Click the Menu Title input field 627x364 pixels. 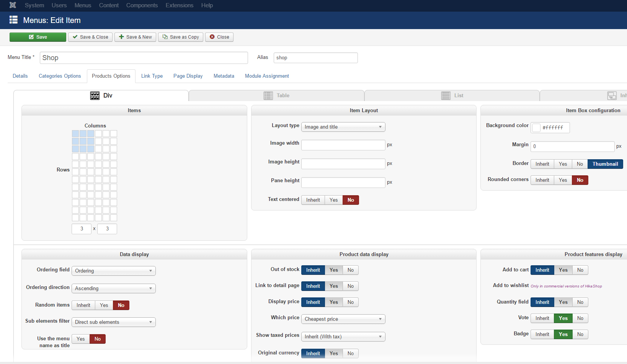pyautogui.click(x=144, y=58)
